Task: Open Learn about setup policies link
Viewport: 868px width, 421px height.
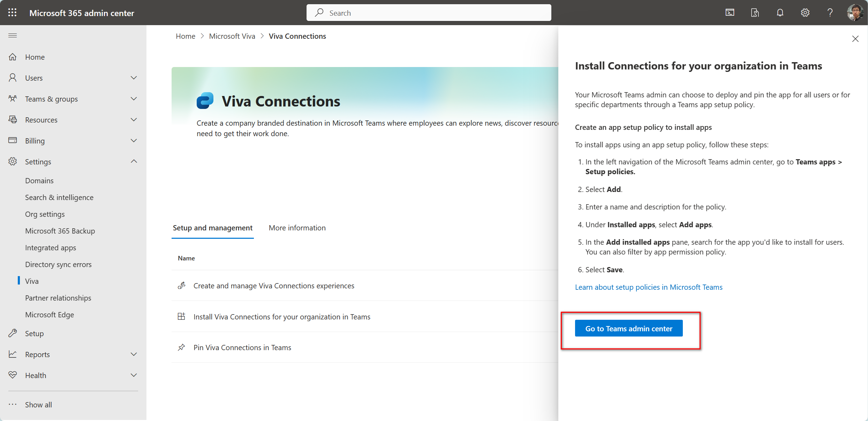Action: pyautogui.click(x=648, y=287)
